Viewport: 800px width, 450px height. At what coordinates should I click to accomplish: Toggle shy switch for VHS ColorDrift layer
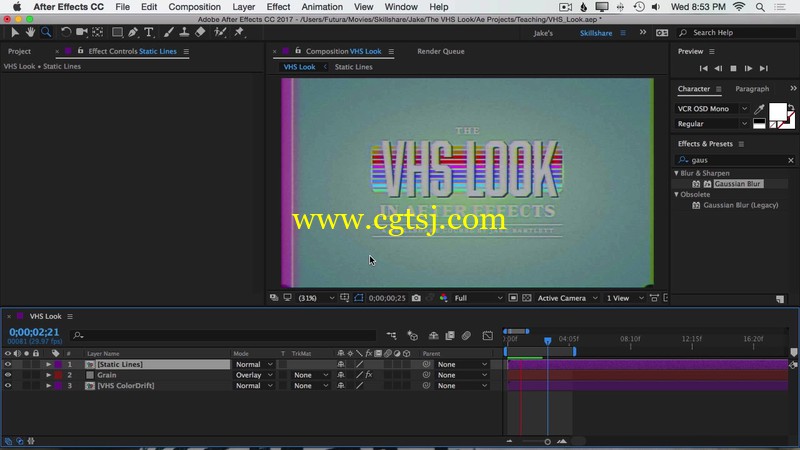tap(341, 386)
